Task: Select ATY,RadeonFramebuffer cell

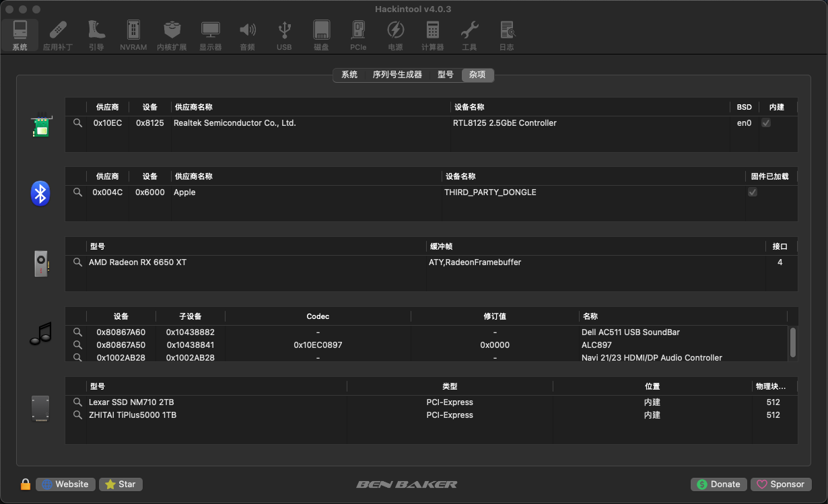Action: coord(475,262)
